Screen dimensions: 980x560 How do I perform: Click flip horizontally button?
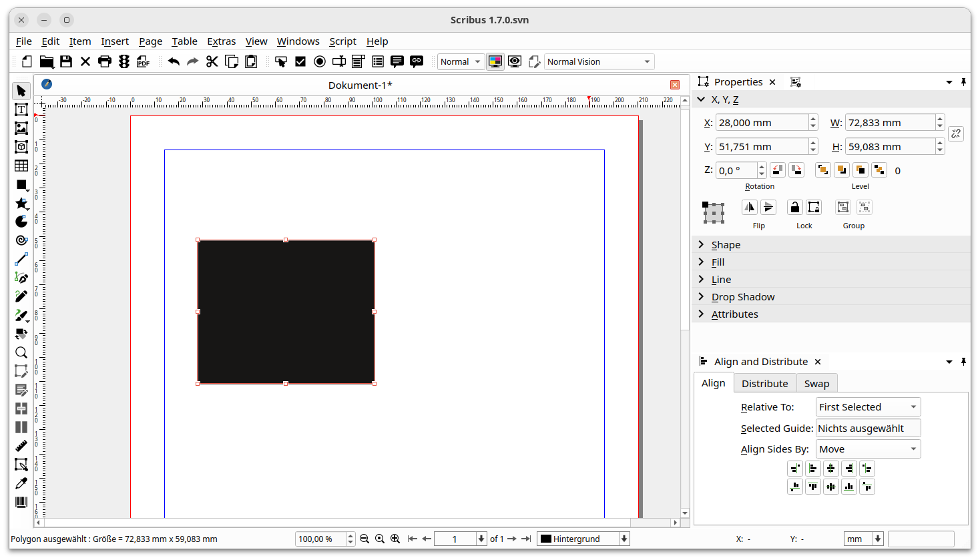pyautogui.click(x=750, y=208)
